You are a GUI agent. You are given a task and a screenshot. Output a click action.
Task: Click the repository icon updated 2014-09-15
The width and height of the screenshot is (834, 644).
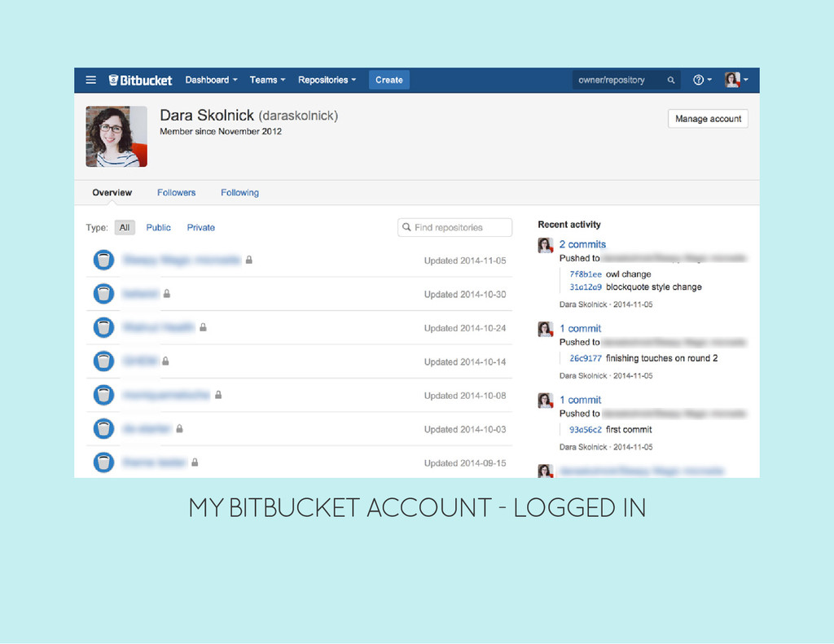click(103, 462)
